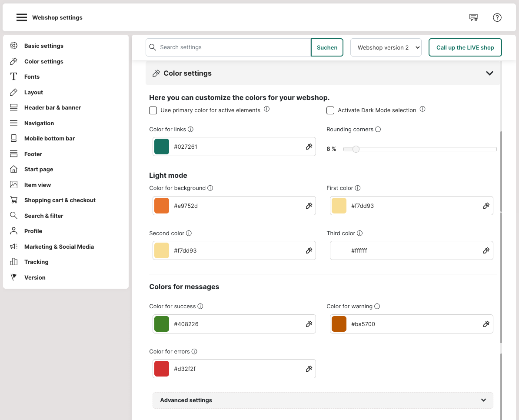Click eyedropper icon for links color
The image size is (519, 420).
309,147
